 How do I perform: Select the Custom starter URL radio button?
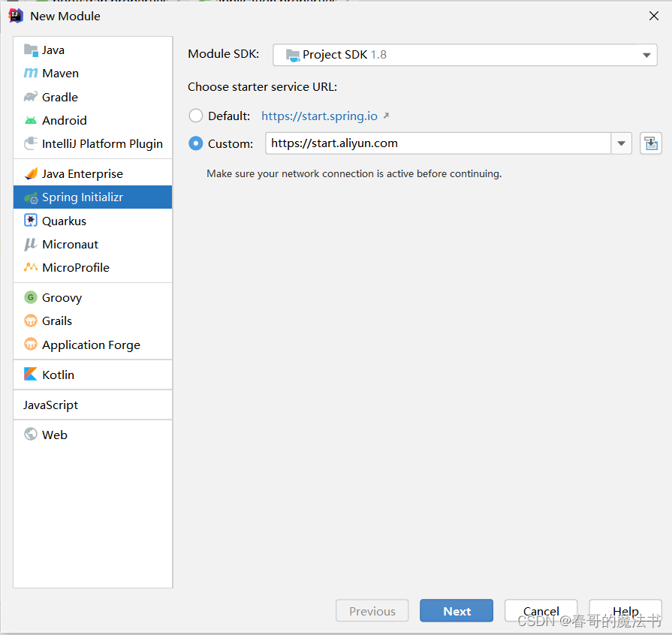click(x=196, y=143)
